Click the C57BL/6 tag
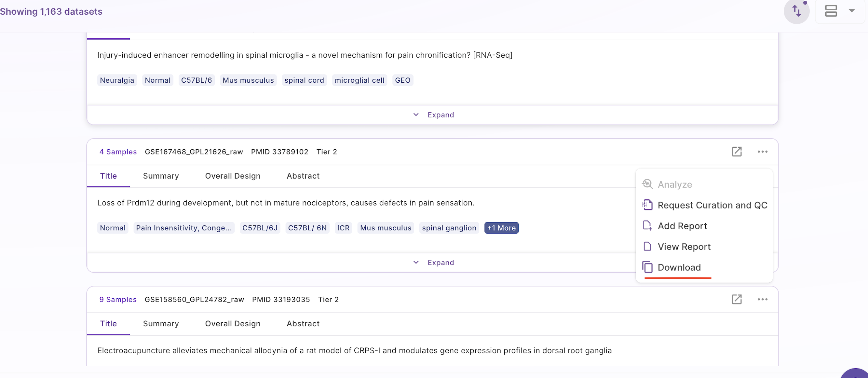Screen dimensions: 868x378 [197, 80]
